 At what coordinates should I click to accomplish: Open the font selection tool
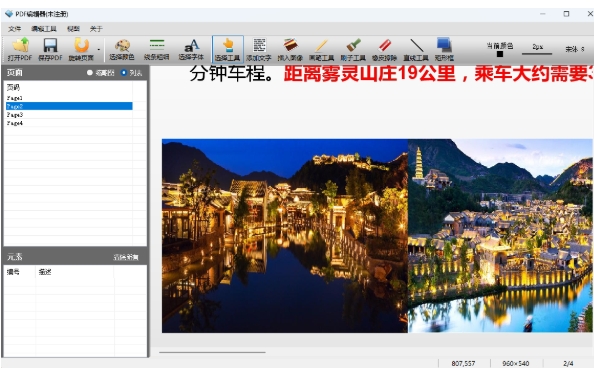[x=191, y=49]
